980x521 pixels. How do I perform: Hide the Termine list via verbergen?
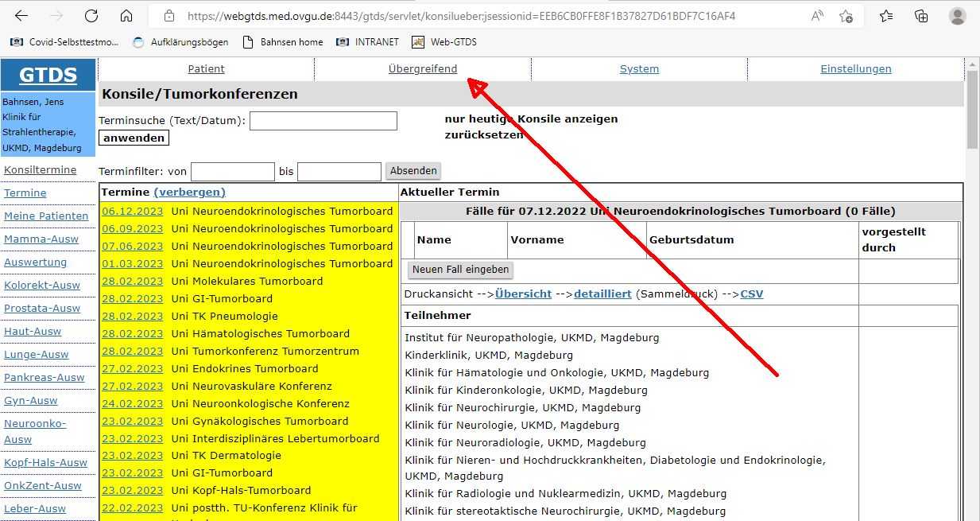[x=190, y=192]
